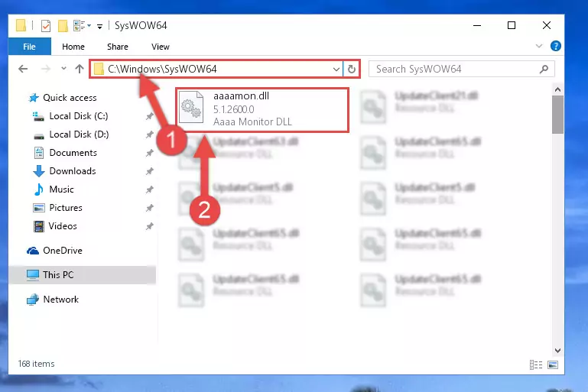The width and height of the screenshot is (588, 392).
Task: Open Videos in the navigation pane
Action: pyautogui.click(x=63, y=226)
